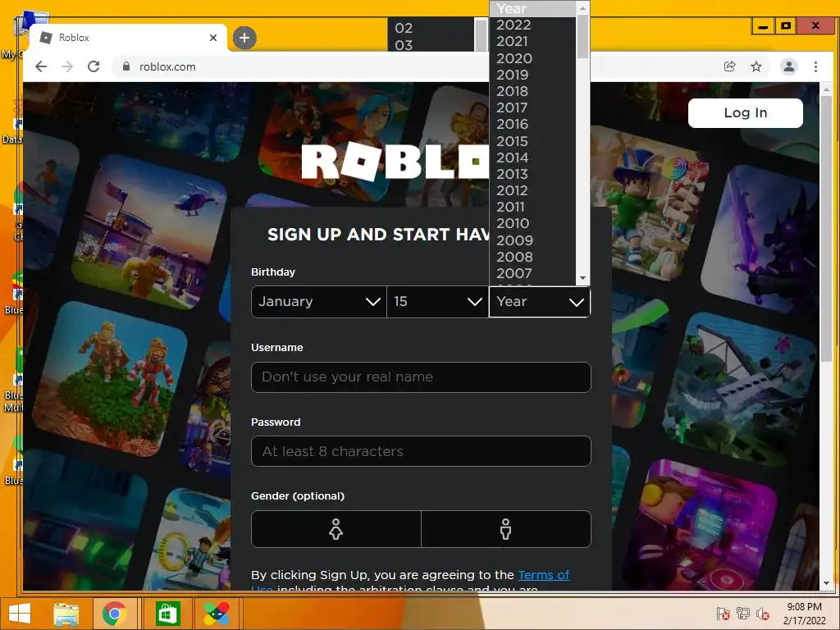
Task: Minimize the Chrome window
Action: click(x=764, y=25)
